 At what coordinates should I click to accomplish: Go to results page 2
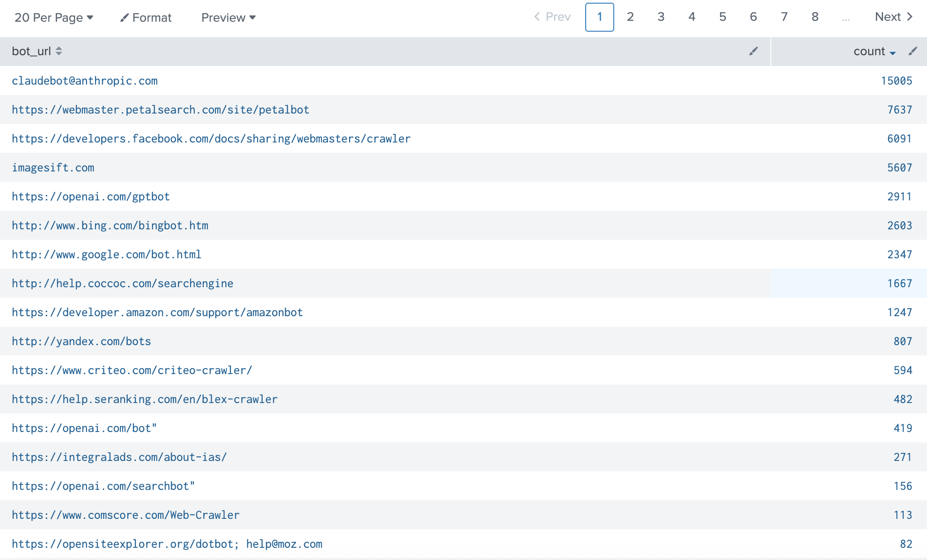(630, 17)
